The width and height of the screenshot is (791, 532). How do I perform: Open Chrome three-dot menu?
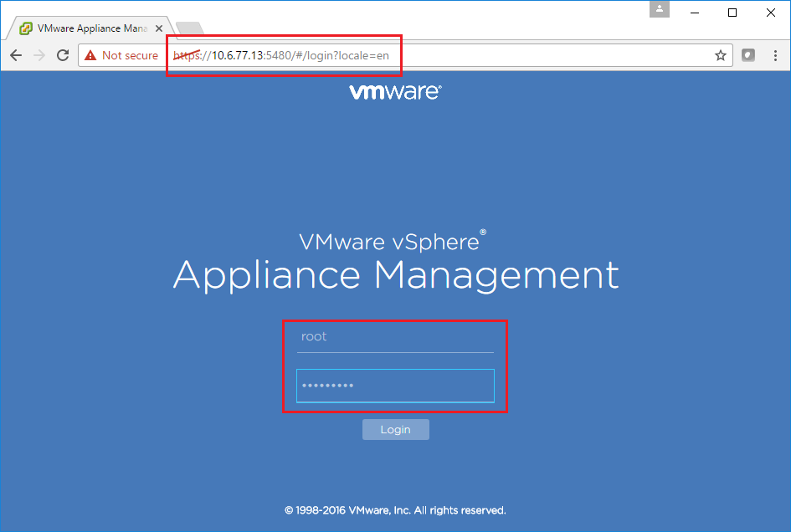click(x=775, y=55)
